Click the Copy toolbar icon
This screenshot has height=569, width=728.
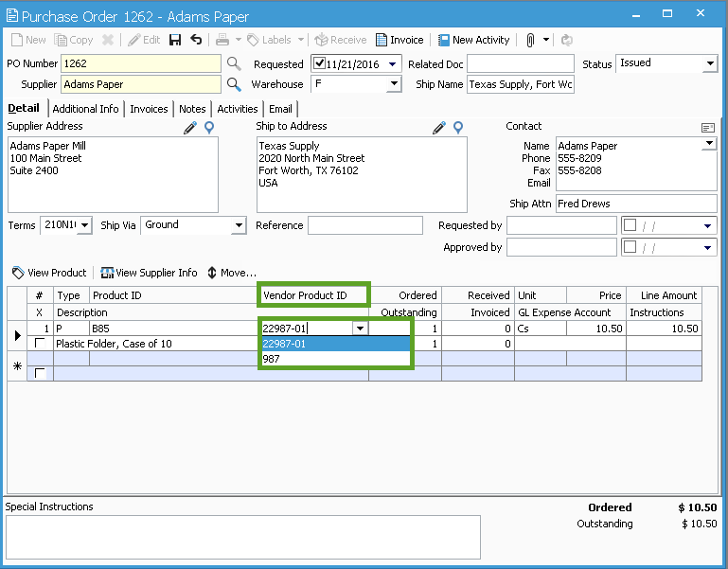pyautogui.click(x=61, y=40)
